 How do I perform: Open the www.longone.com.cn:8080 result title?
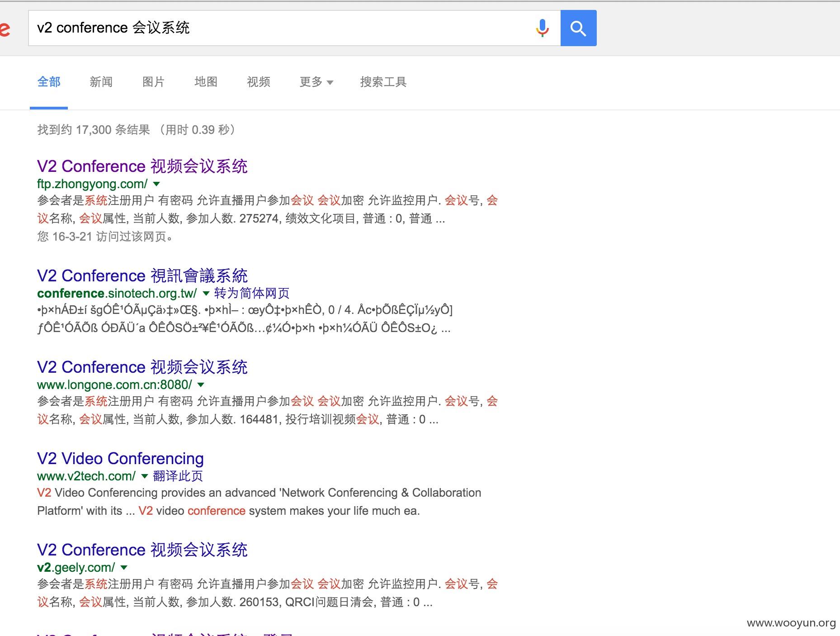click(x=142, y=367)
